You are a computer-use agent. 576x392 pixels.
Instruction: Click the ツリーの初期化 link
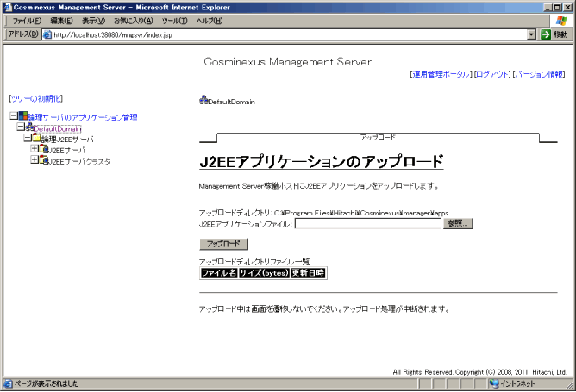[x=36, y=99]
